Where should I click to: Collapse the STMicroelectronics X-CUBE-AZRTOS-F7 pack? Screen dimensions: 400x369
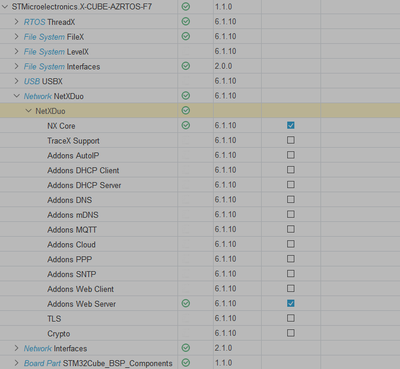(x=5, y=7)
